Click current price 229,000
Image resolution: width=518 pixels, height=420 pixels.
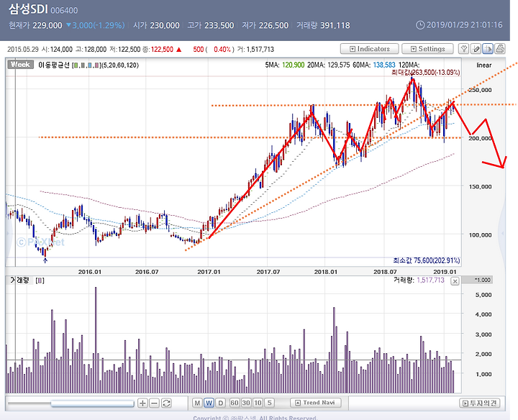click(x=47, y=25)
